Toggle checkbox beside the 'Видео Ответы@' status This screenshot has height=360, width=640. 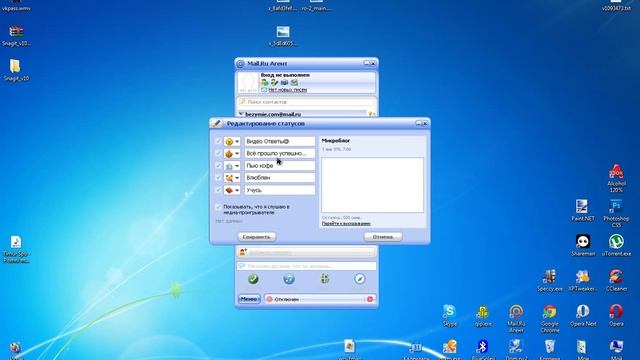click(218, 141)
